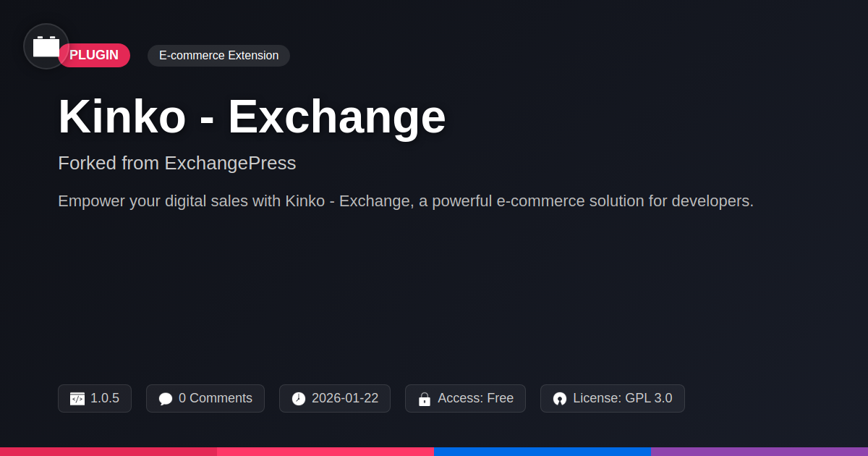Click the clock icon beside the date

pyautogui.click(x=299, y=399)
